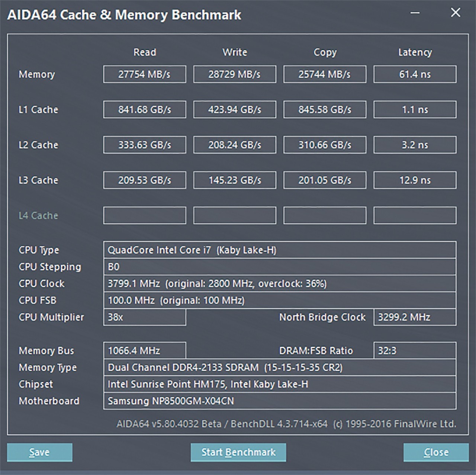This screenshot has height=475, width=476.
Task: Minimize the benchmark window
Action: (415, 13)
